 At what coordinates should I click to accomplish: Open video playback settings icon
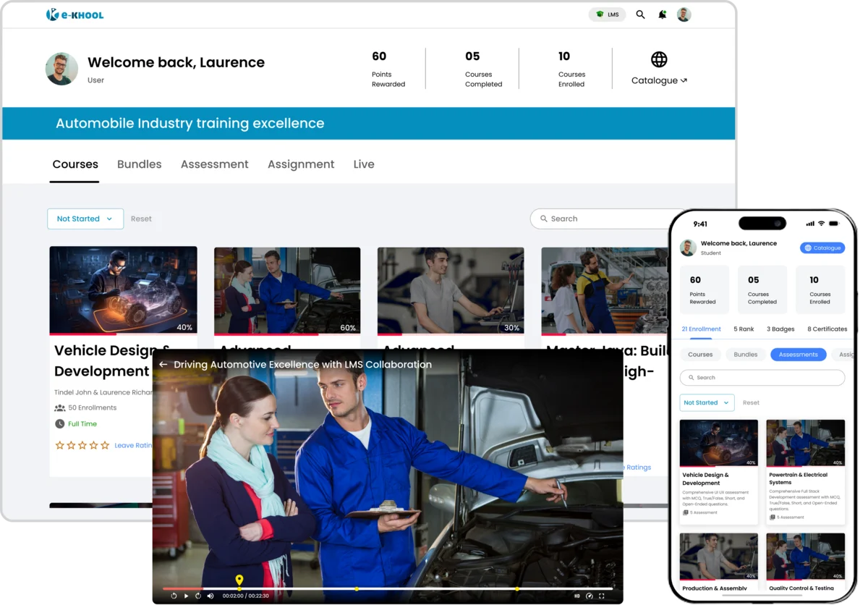pos(590,596)
